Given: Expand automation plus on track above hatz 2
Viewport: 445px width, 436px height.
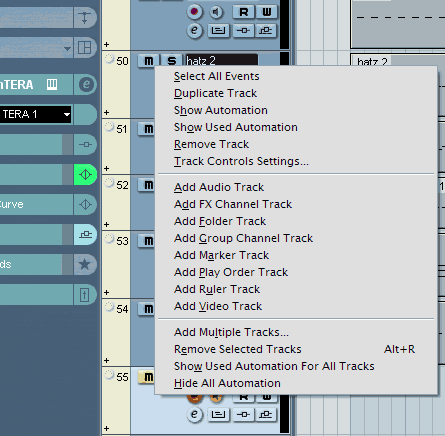Looking at the screenshot, I should (x=106, y=44).
